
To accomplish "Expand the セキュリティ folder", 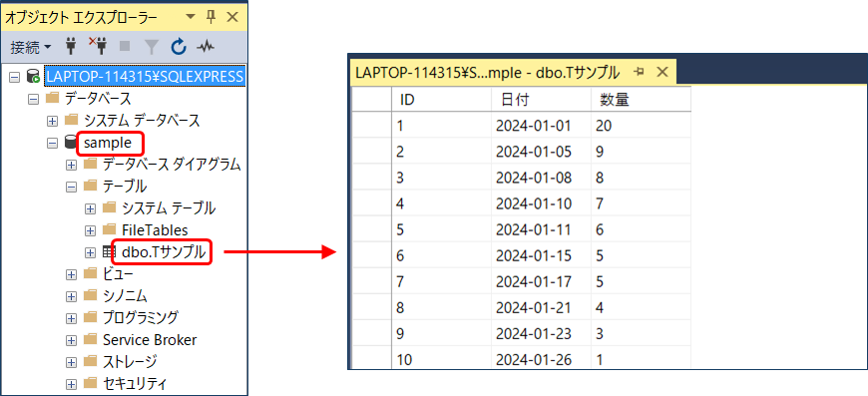I will click(x=71, y=384).
